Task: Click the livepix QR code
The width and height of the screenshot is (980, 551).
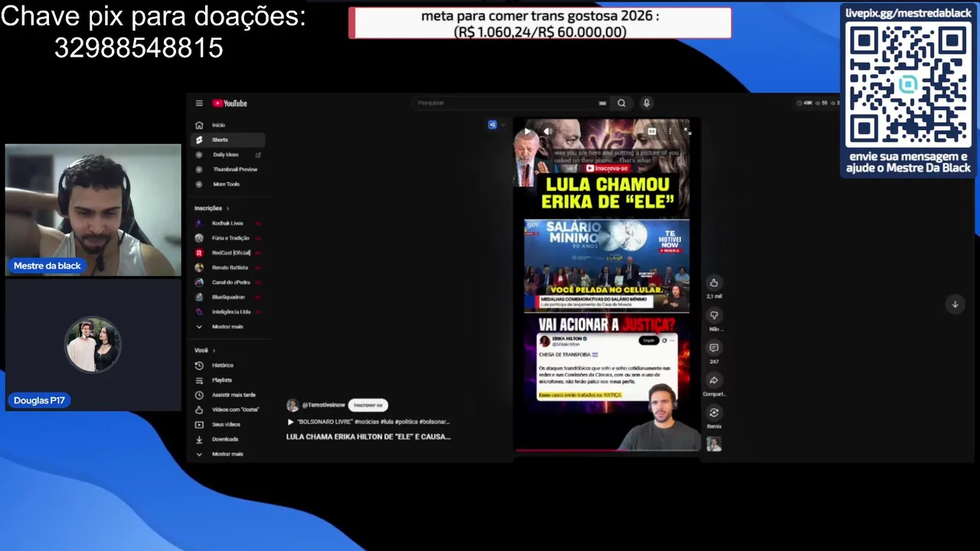Action: pos(908,86)
